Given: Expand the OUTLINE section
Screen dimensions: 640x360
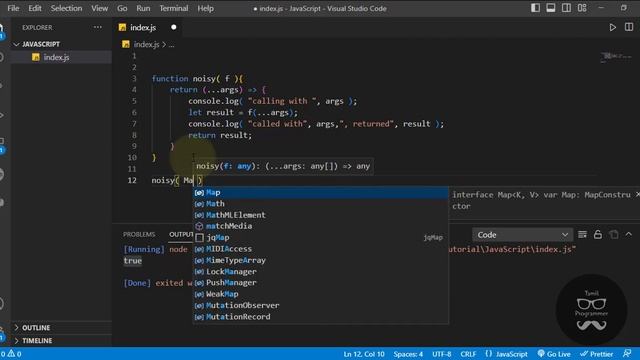Looking at the screenshot, I should [x=36, y=328].
